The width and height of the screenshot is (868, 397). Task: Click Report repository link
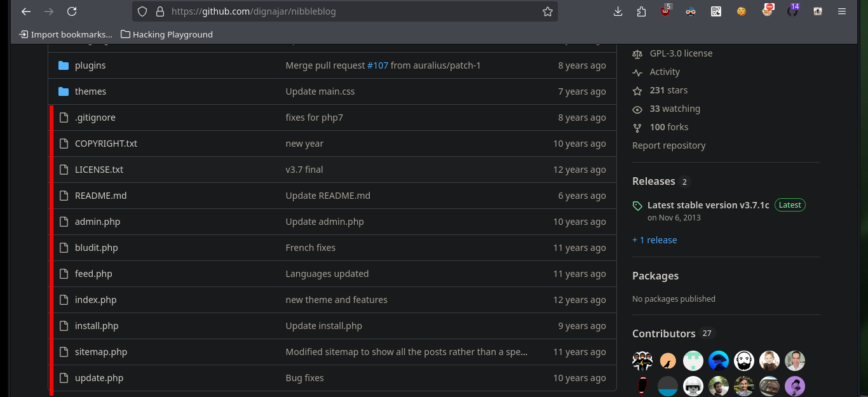tap(668, 145)
